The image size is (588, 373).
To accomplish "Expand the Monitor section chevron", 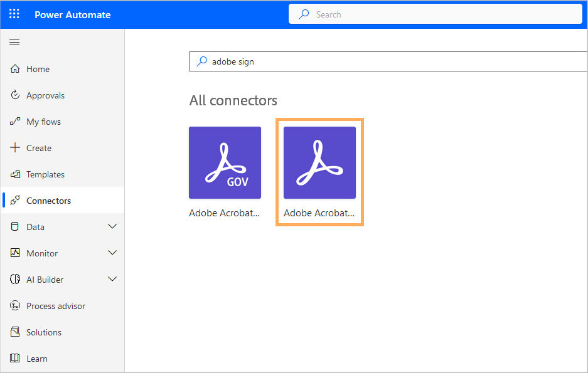I will [x=112, y=253].
